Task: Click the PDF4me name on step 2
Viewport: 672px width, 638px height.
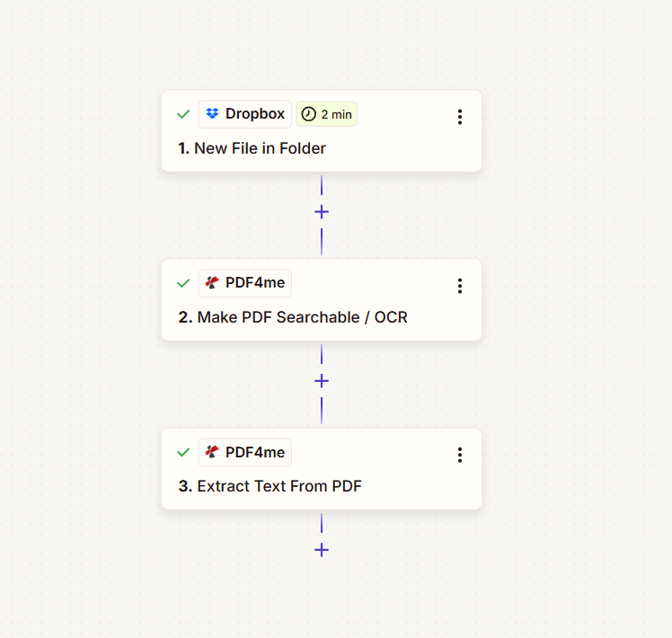Action: (x=255, y=283)
